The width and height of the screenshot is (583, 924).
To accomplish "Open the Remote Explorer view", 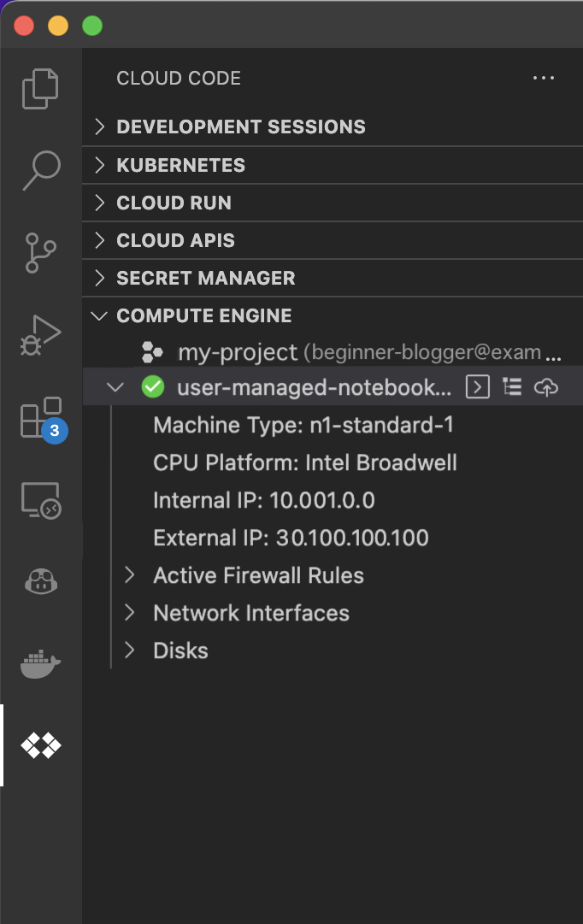I will [x=41, y=500].
